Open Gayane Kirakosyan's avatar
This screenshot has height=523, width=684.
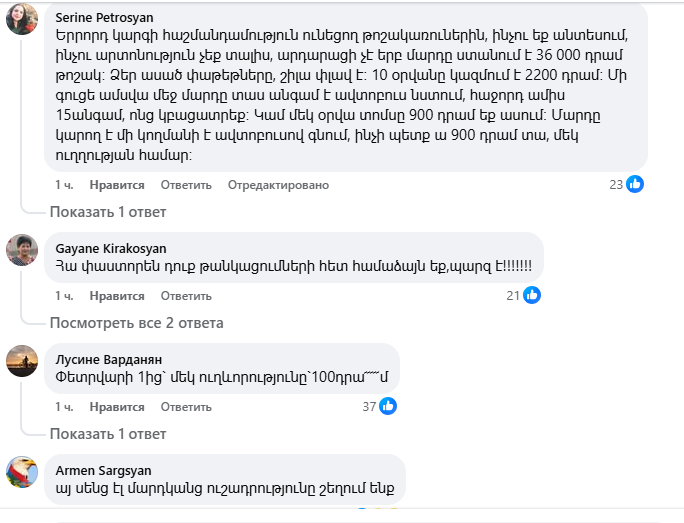22,249
